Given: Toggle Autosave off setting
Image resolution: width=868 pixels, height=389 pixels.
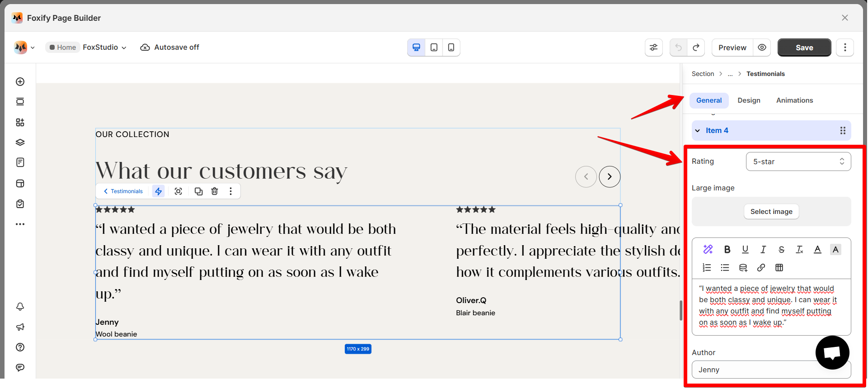Looking at the screenshot, I should click(170, 47).
